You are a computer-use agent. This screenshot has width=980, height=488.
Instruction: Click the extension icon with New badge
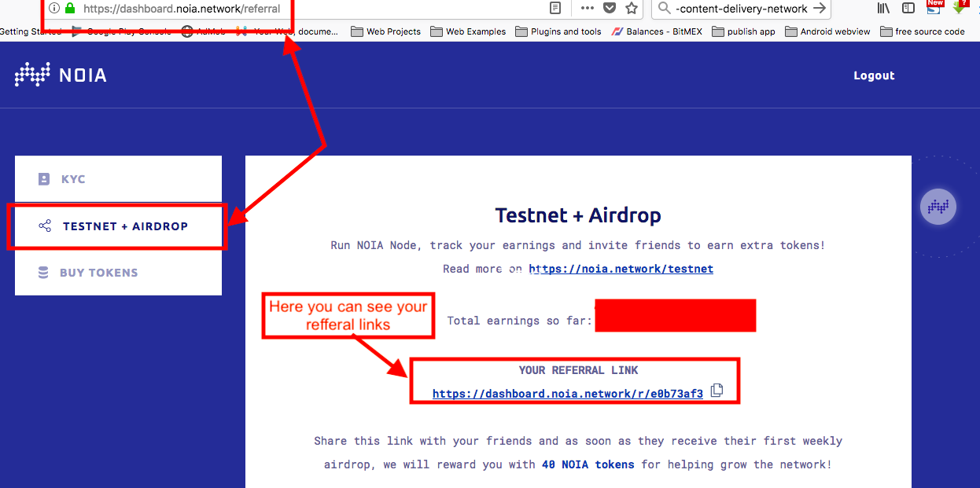point(934,7)
